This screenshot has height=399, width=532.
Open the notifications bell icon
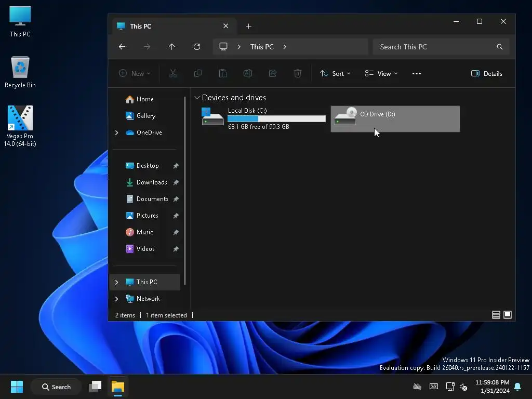pyautogui.click(x=518, y=387)
